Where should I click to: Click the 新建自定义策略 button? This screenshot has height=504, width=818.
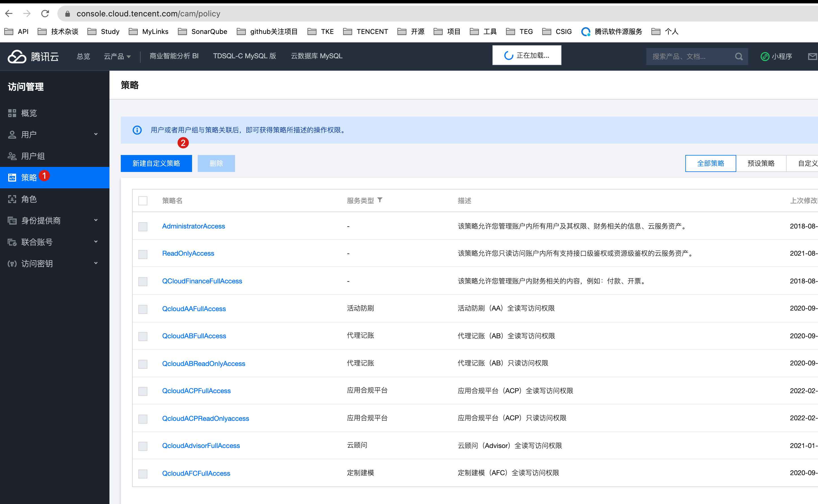tap(156, 163)
